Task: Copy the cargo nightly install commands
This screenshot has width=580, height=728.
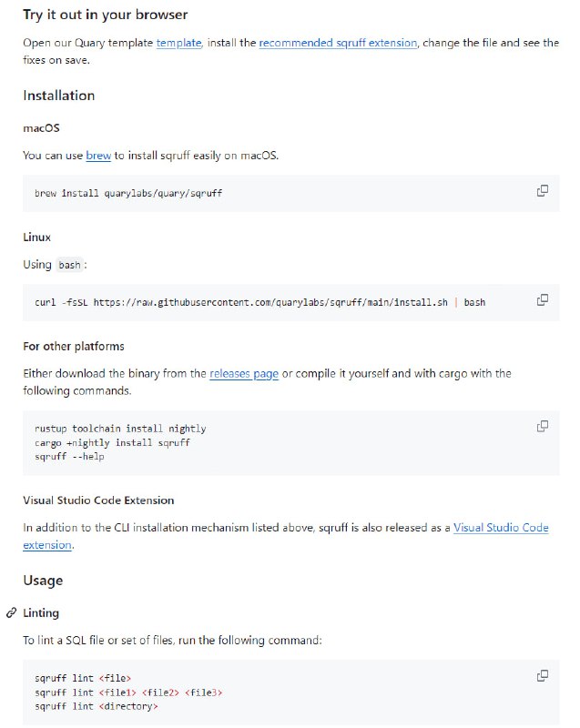Action: (x=543, y=425)
